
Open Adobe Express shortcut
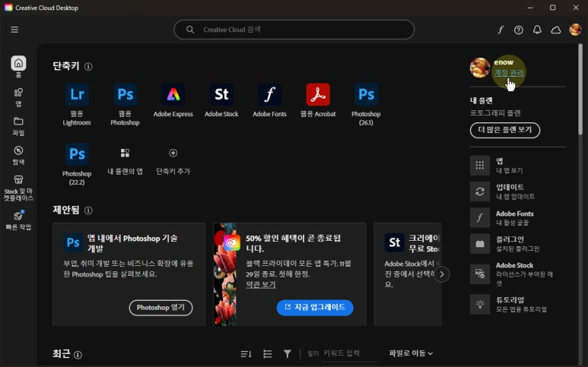tap(173, 100)
